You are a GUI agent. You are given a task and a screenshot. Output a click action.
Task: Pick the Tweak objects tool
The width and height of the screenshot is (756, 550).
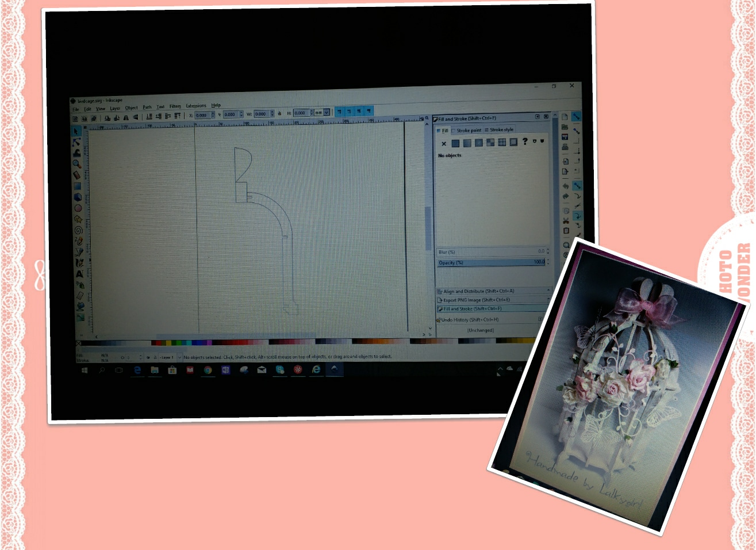tap(76, 153)
